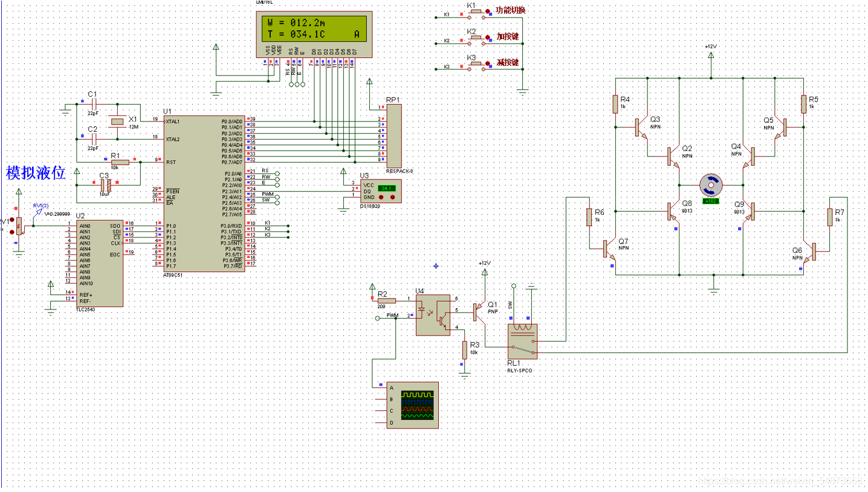Screen dimensions: 868x492
Task: Increase the DS18B20 temperature with right red button
Action: tap(392, 197)
